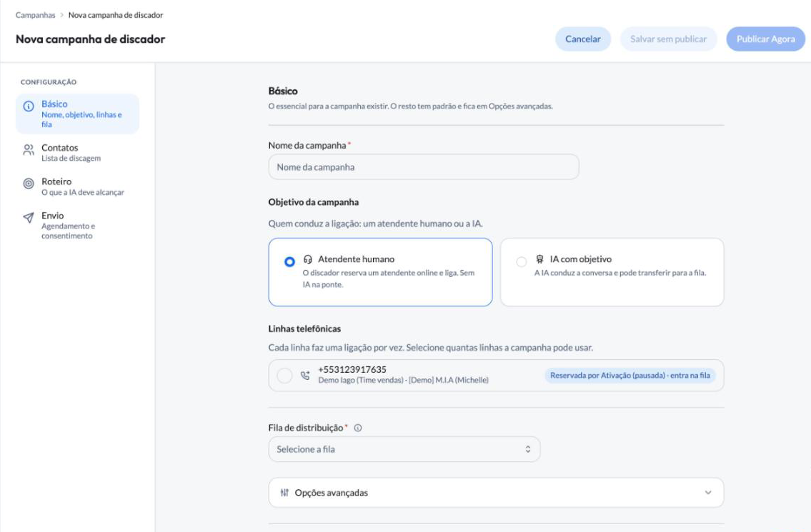Viewport: 811px width, 532px height.
Task: Click the Linhas telefônicas heading
Action: coord(304,328)
